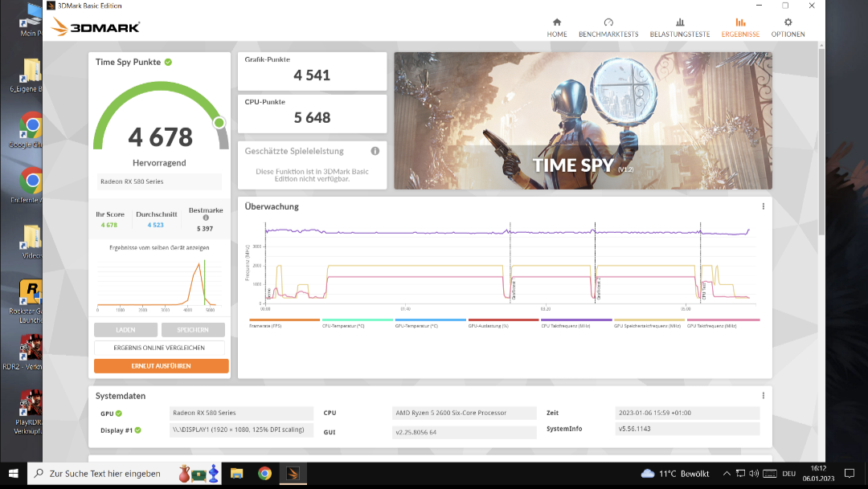This screenshot has width=868, height=489.
Task: Open the weather widget 11°C Bewölkt
Action: click(x=675, y=474)
